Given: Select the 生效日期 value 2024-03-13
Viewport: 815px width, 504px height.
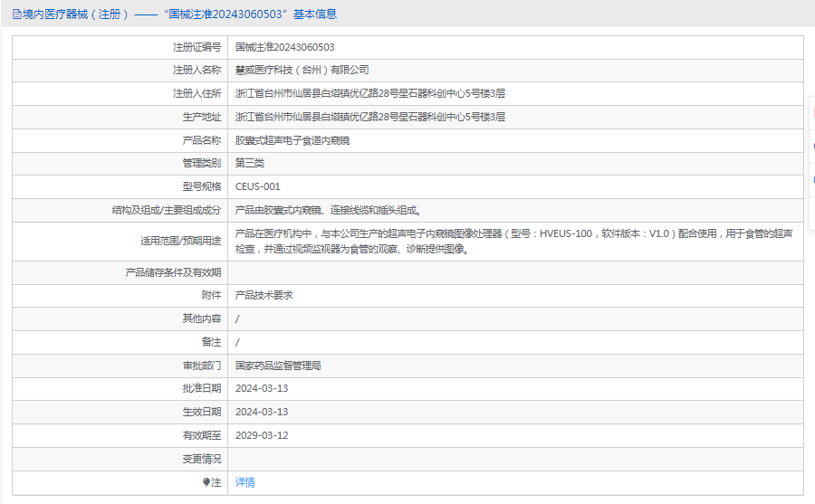Looking at the screenshot, I should [x=262, y=412].
